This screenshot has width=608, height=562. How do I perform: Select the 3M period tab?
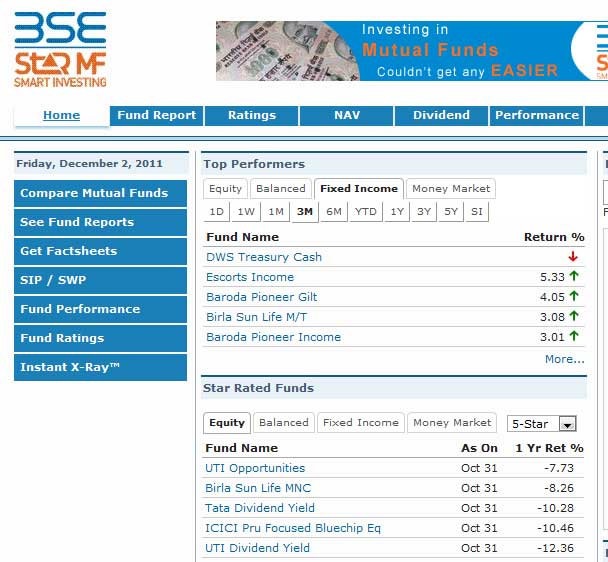point(305,212)
